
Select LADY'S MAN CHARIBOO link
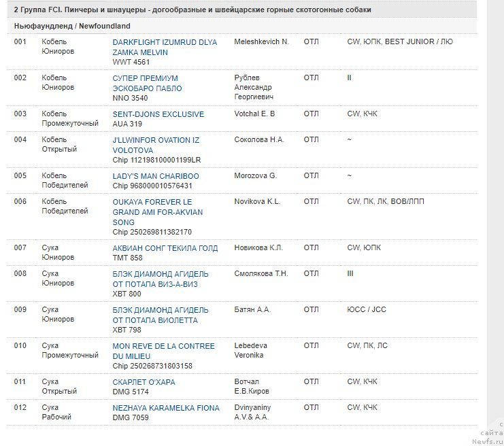156,176
